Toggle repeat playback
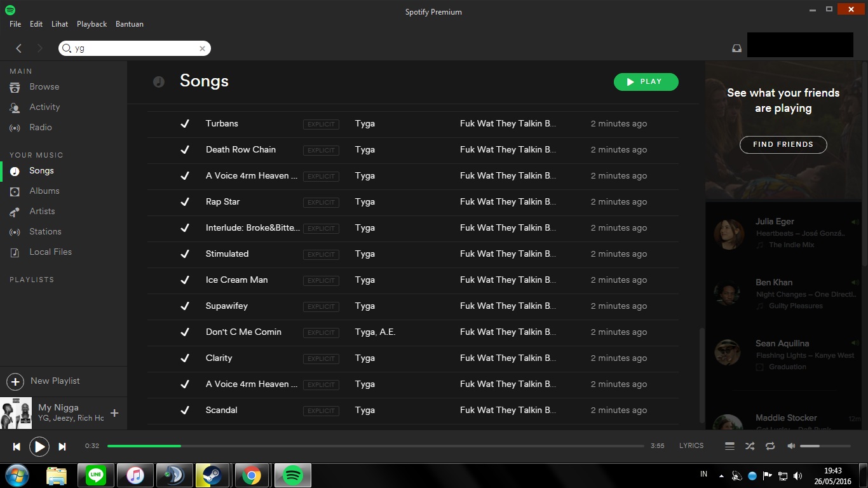The width and height of the screenshot is (868, 488). coord(770,446)
